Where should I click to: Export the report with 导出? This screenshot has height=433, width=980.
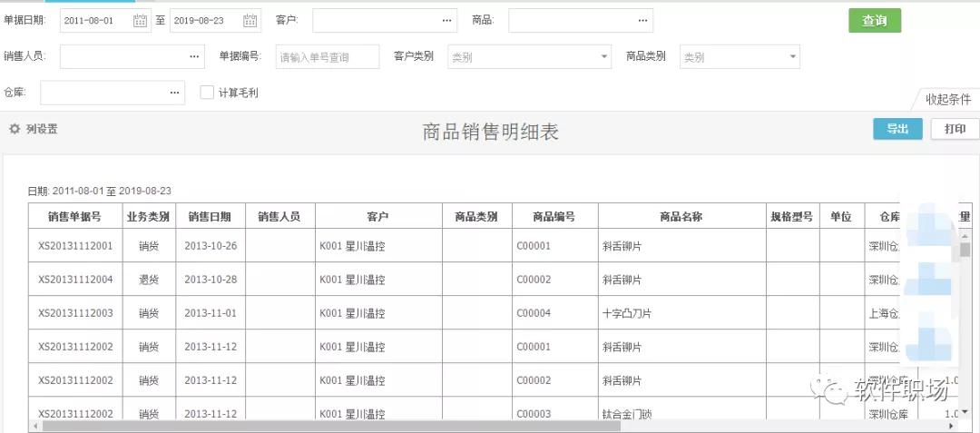pos(897,129)
